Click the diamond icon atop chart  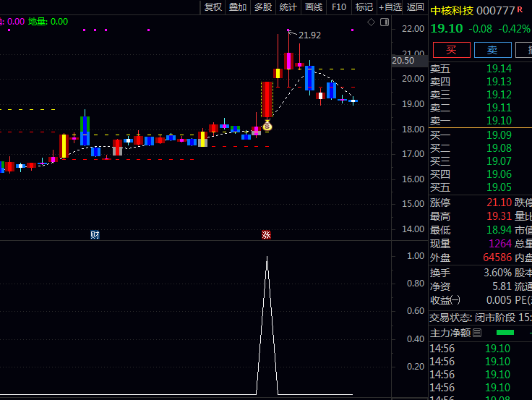(x=372, y=22)
